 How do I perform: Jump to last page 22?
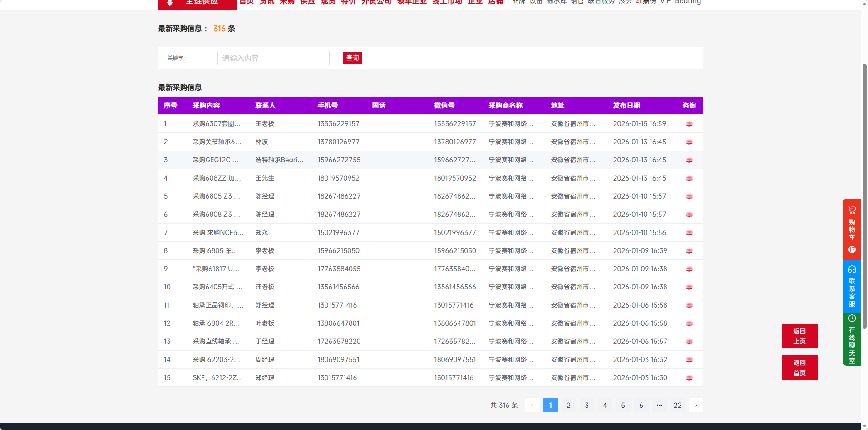[677, 405]
